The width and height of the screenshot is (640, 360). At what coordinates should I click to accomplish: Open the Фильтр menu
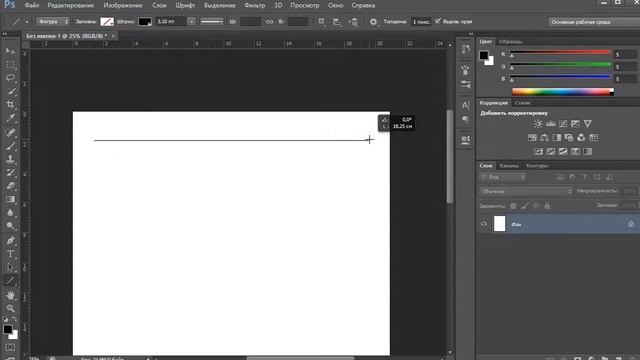255,6
